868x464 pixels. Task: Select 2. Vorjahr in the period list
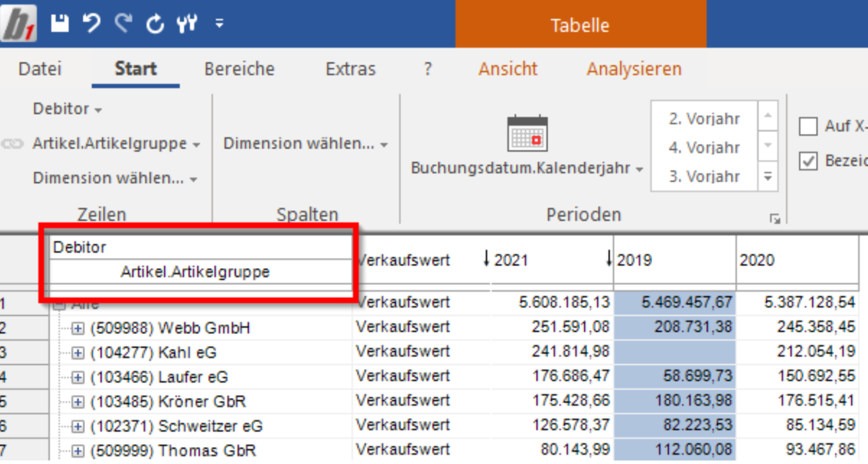coord(704,119)
